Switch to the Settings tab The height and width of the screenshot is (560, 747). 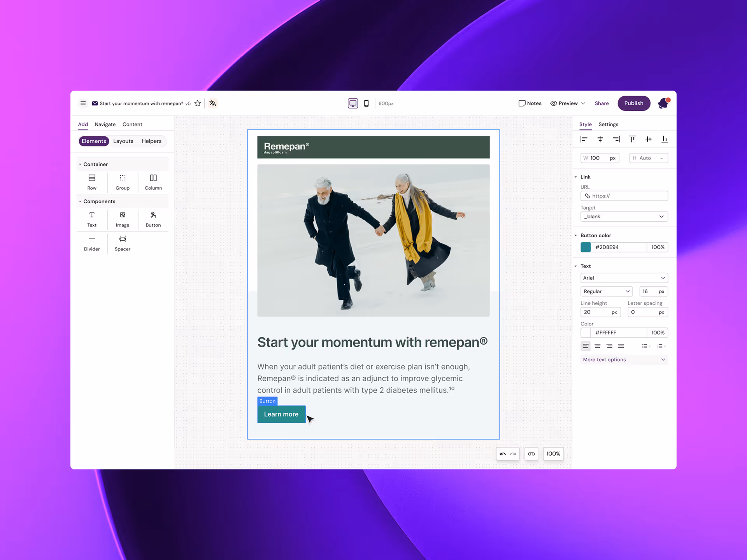coord(608,124)
